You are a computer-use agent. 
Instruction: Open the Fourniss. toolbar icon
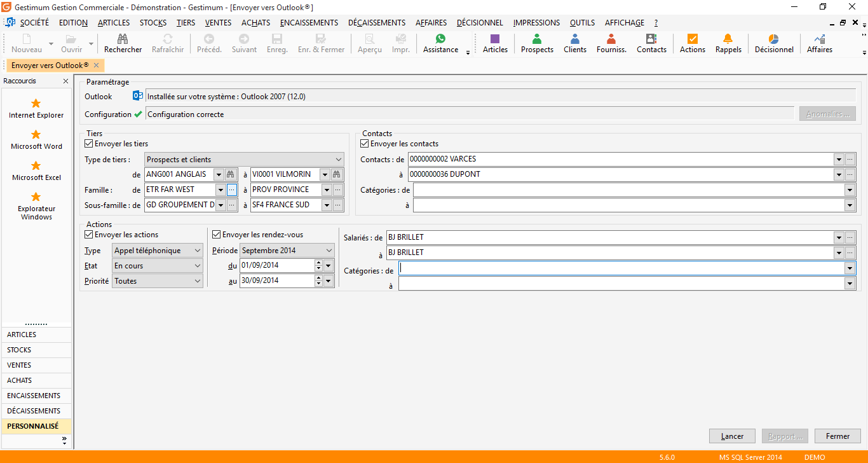611,39
